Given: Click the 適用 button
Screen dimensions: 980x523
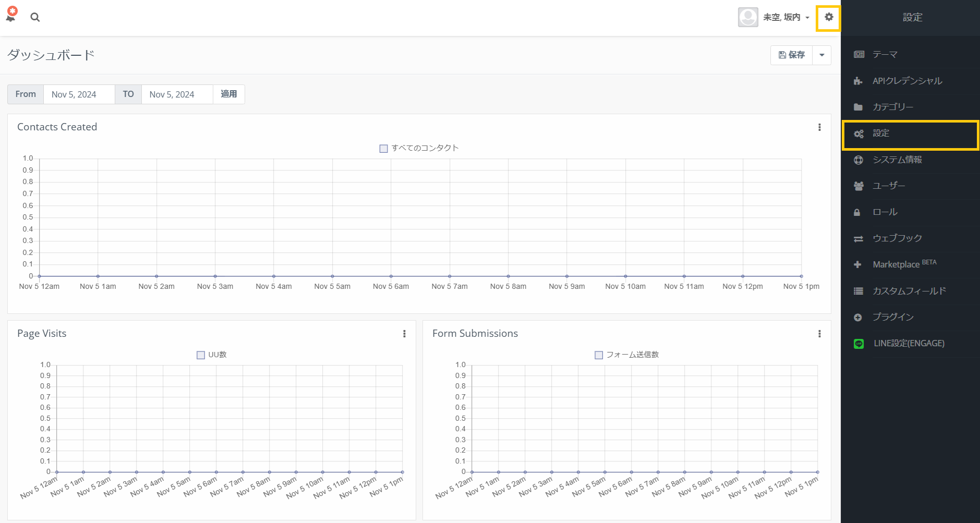Looking at the screenshot, I should (228, 94).
